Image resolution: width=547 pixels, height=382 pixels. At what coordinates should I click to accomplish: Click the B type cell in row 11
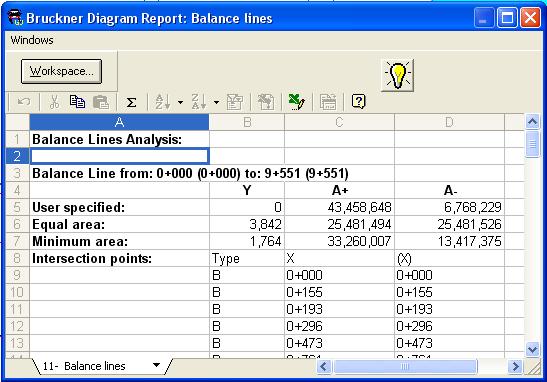[x=247, y=309]
